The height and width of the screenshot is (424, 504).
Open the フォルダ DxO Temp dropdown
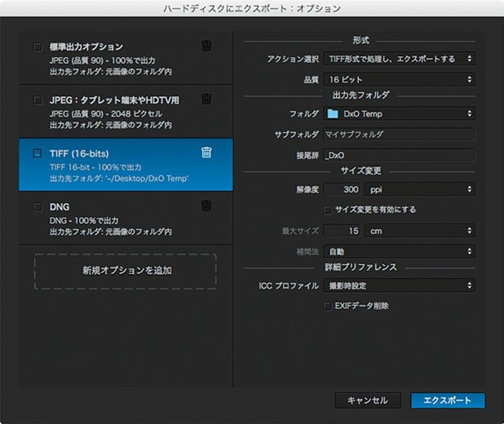pyautogui.click(x=400, y=113)
